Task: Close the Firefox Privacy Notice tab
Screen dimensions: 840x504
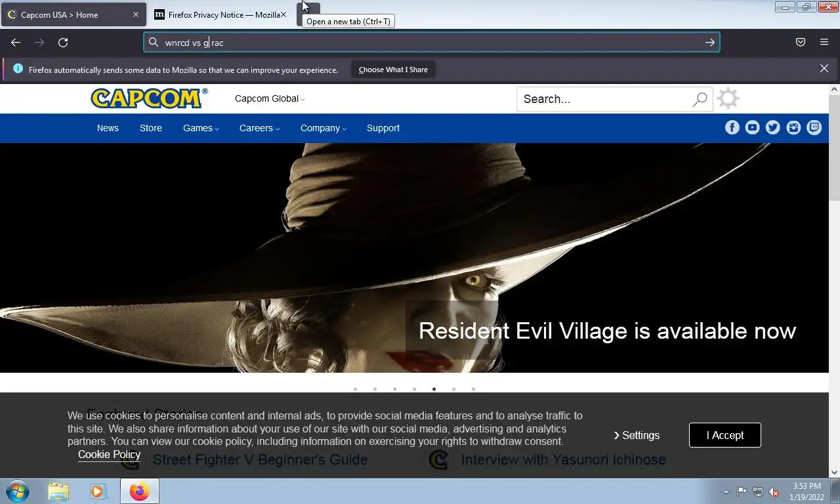Action: pos(283,14)
